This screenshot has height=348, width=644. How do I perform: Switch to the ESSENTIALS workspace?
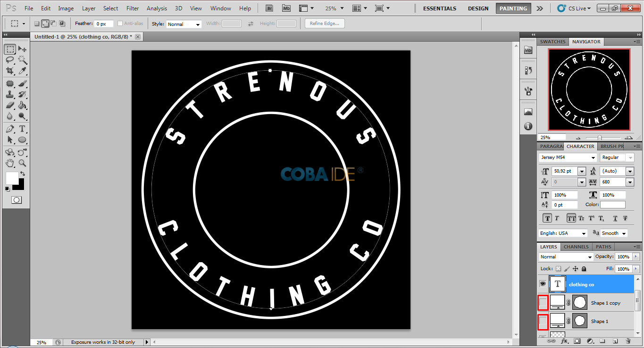tap(440, 8)
